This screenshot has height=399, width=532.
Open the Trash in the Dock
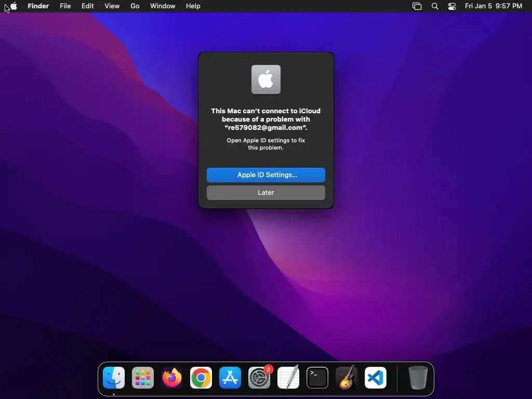(418, 378)
